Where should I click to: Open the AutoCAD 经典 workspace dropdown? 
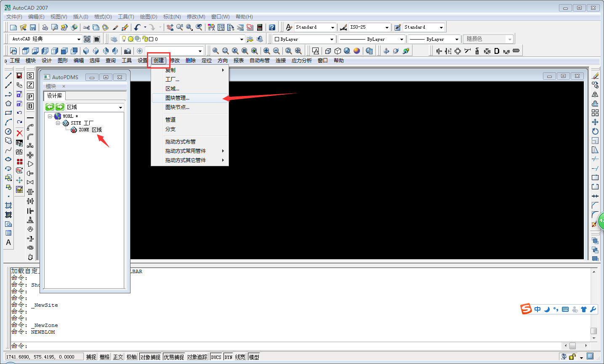click(79, 39)
